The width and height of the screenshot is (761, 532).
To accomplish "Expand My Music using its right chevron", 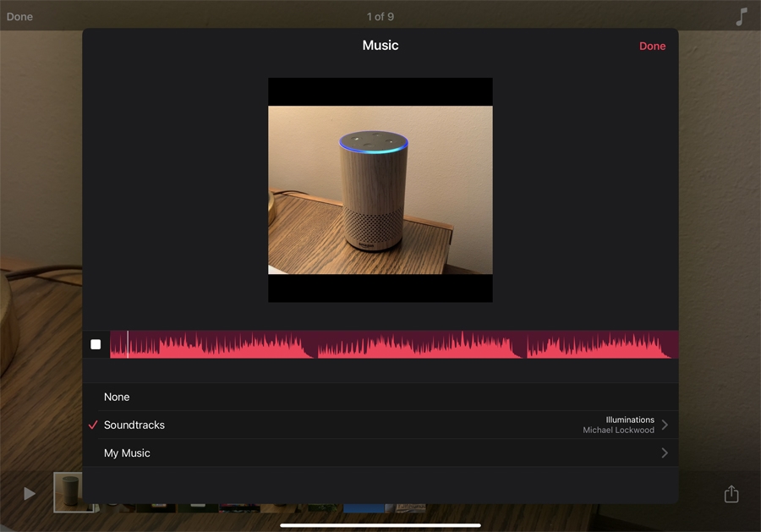I will click(665, 453).
